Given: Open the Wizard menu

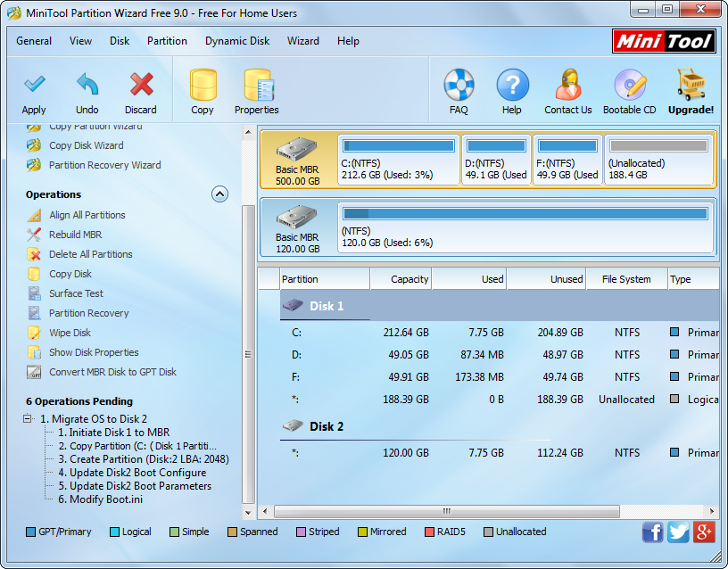Looking at the screenshot, I should 303,41.
